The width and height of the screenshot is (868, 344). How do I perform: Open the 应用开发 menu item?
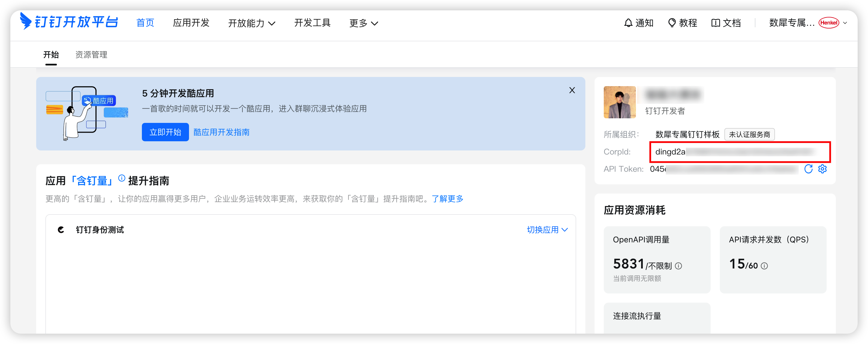click(191, 23)
